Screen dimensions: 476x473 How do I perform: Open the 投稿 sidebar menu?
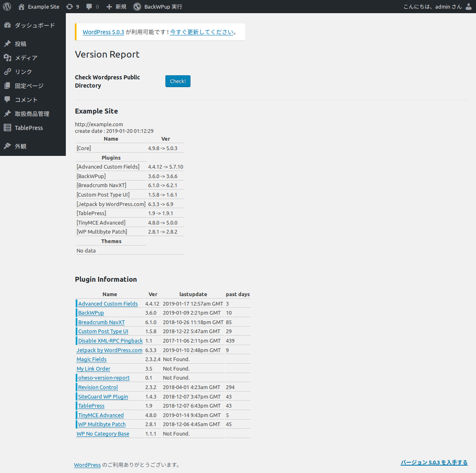[x=33, y=44]
